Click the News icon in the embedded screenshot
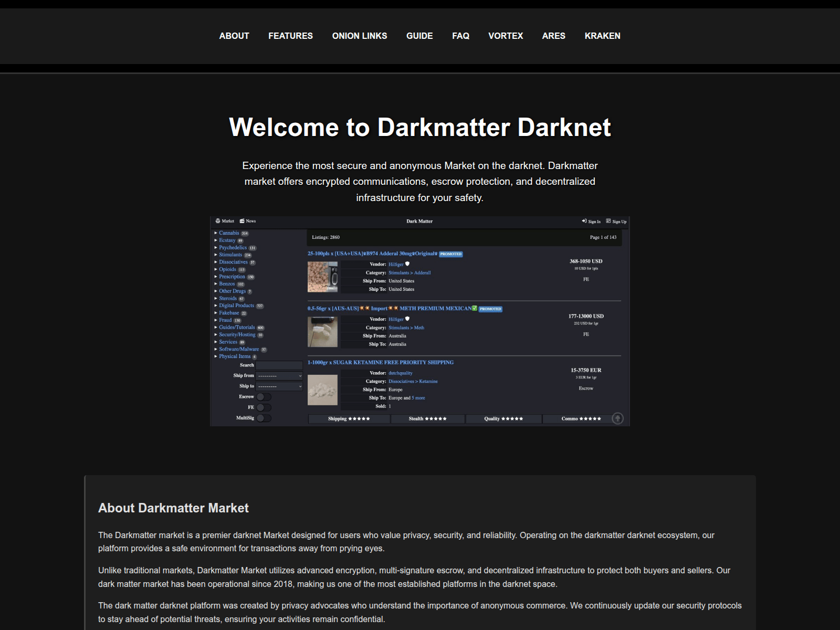Screen dimensions: 840x630 (242, 221)
